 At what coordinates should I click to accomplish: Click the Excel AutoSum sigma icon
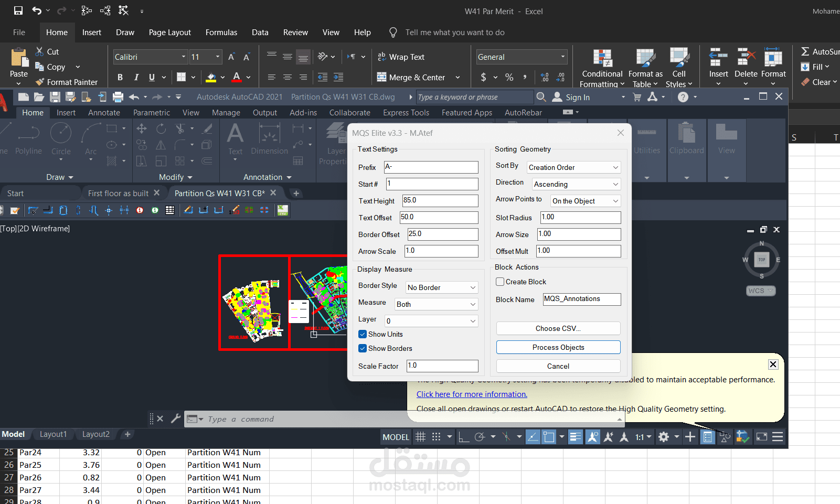click(805, 51)
